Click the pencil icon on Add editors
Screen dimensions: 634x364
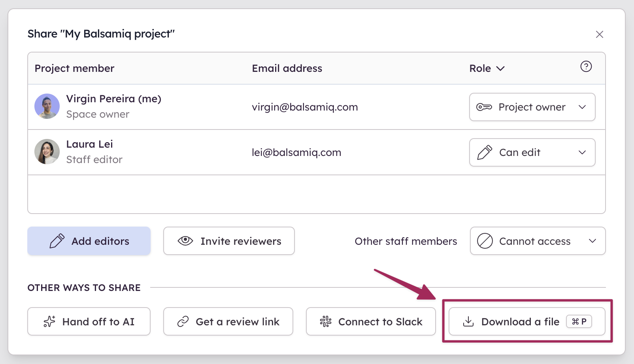point(57,241)
